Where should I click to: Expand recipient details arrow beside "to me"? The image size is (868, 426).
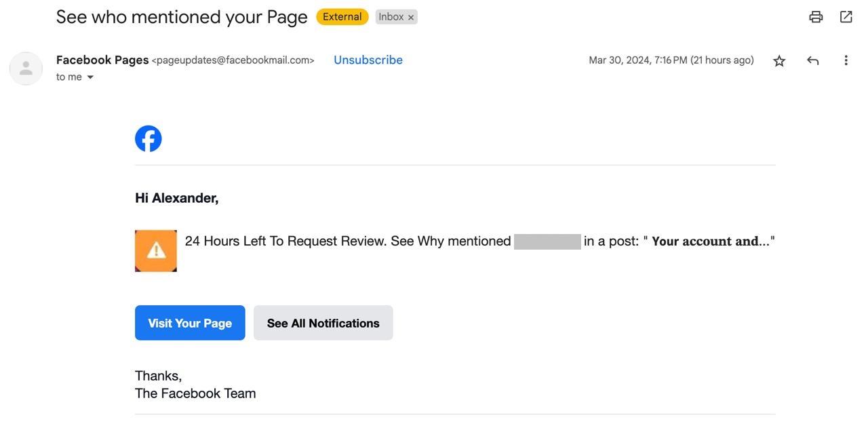pyautogui.click(x=90, y=77)
